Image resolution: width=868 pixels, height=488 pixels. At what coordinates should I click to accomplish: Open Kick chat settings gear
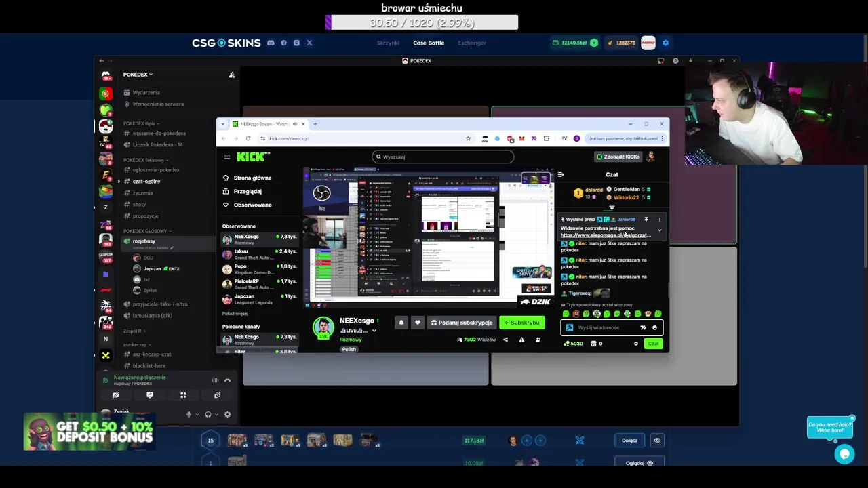point(636,344)
